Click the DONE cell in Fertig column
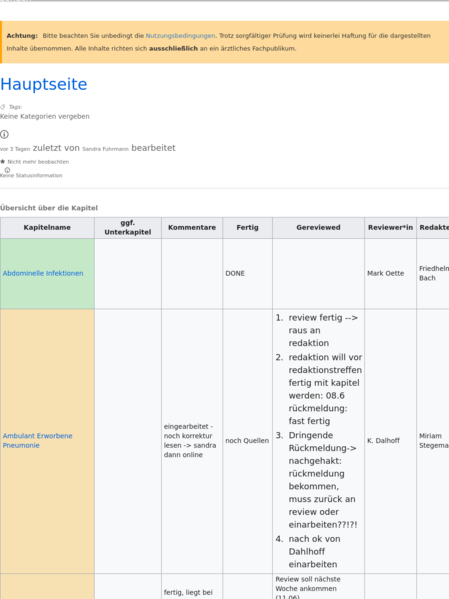449x599 pixels. (x=248, y=274)
